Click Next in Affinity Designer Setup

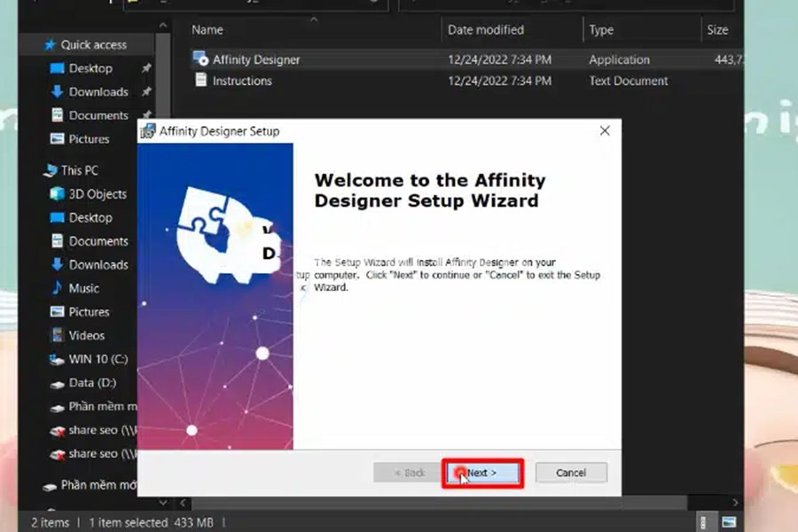coord(482,473)
